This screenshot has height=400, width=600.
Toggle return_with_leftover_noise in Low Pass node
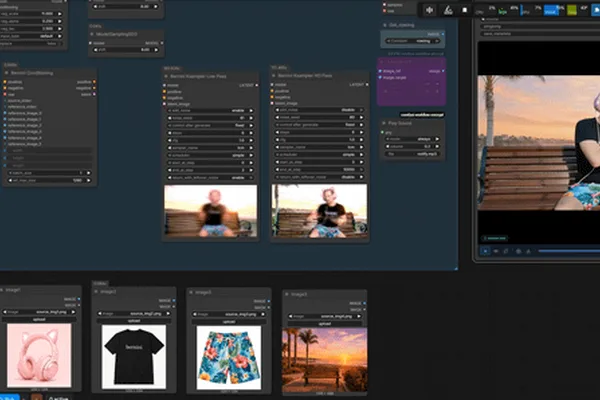(210, 178)
